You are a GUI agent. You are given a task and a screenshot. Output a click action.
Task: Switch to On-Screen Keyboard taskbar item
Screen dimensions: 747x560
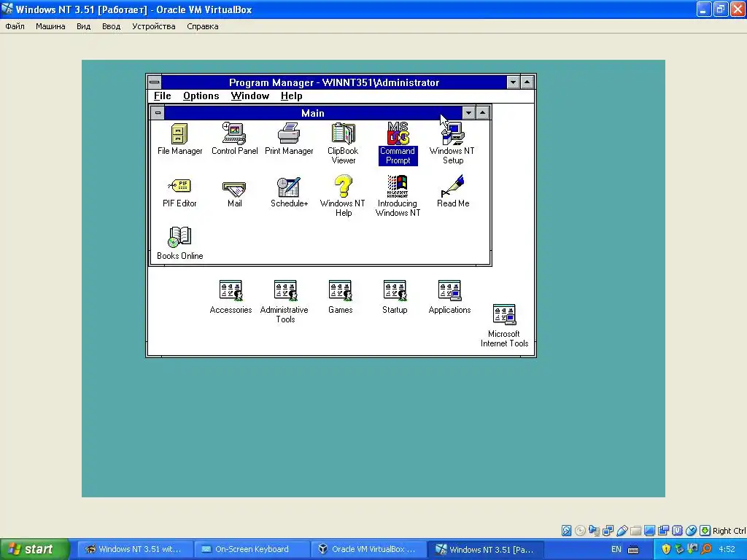click(x=252, y=549)
